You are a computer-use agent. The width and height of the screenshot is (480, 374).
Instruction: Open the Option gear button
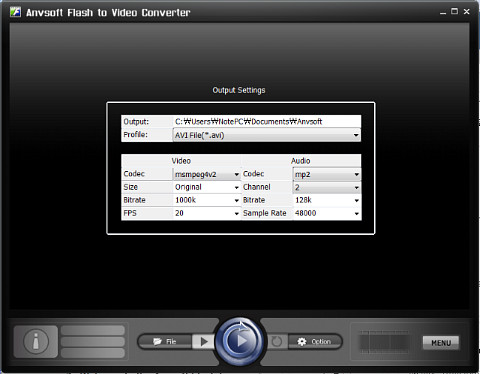click(315, 342)
